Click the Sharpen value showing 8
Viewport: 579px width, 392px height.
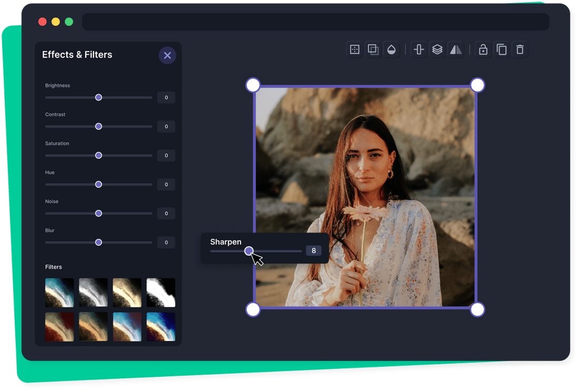tap(314, 250)
